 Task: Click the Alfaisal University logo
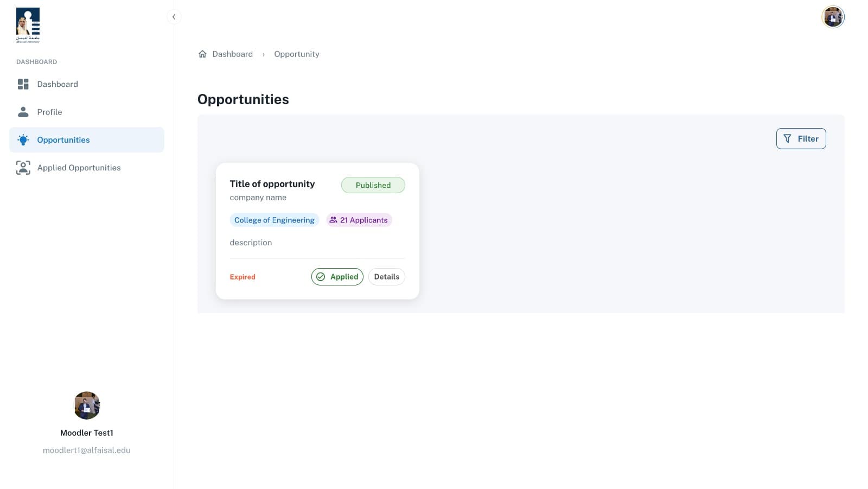[28, 25]
